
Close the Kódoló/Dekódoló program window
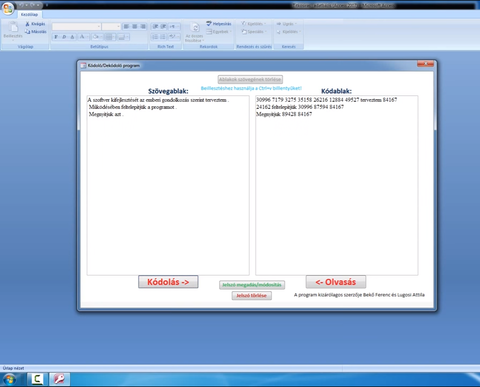point(426,63)
